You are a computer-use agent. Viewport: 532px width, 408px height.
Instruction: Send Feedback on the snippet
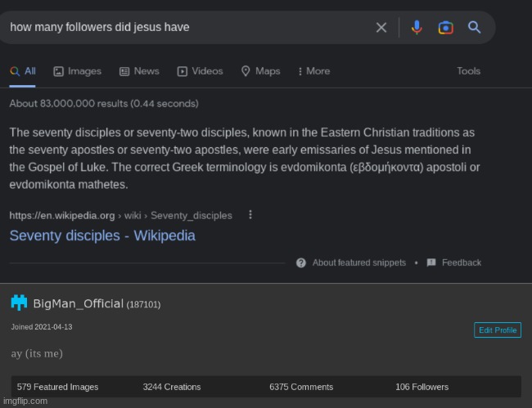(x=462, y=262)
